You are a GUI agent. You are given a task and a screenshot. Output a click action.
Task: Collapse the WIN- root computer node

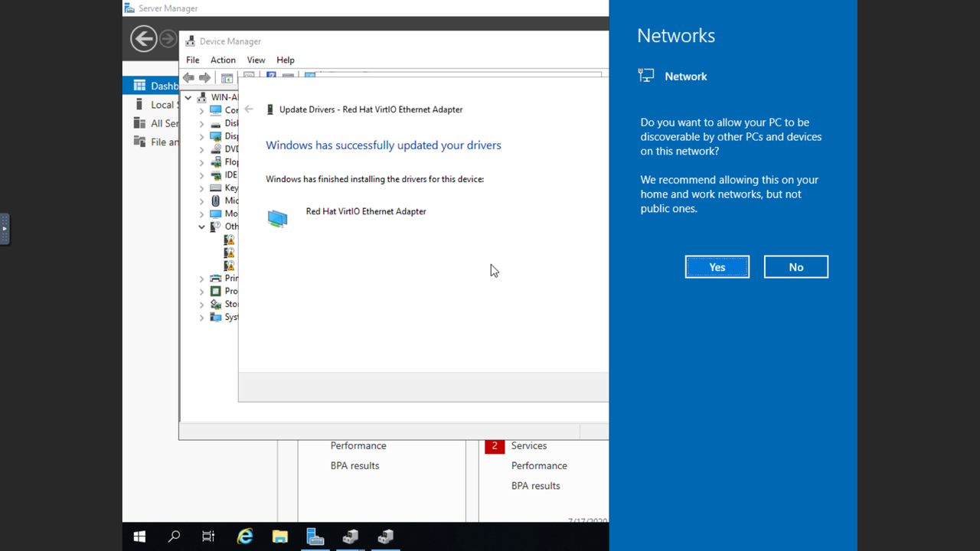(x=188, y=97)
